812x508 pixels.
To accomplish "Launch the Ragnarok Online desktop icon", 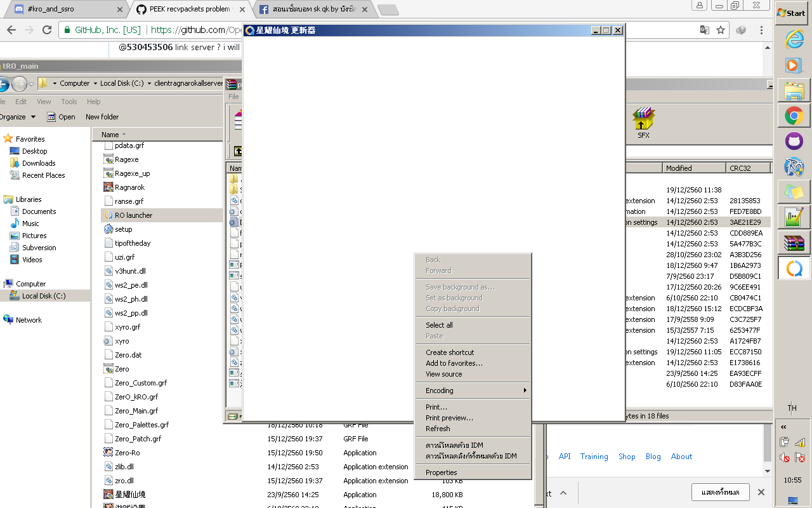I will click(x=793, y=166).
